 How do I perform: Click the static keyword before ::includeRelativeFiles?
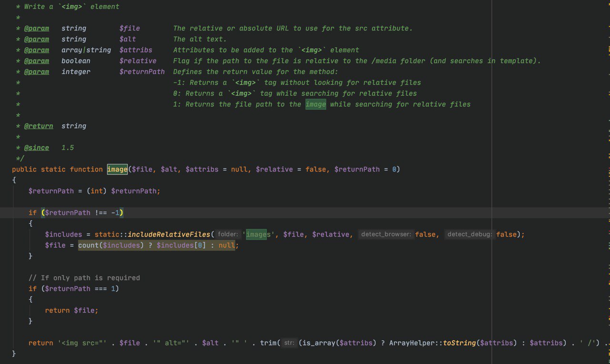click(107, 234)
